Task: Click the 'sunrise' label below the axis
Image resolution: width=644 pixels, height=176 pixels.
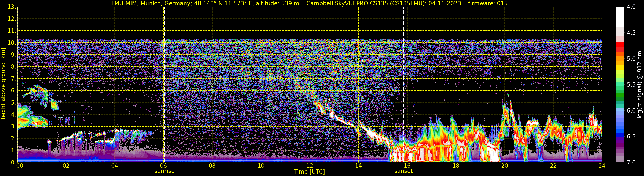Action: [x=164, y=171]
